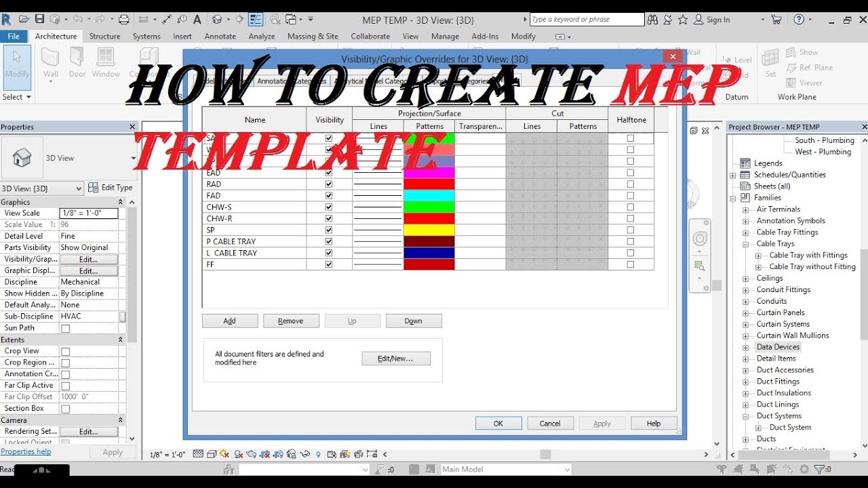
Task: Click the blue pattern swatch for L CABLE TRAY
Action: coord(429,253)
